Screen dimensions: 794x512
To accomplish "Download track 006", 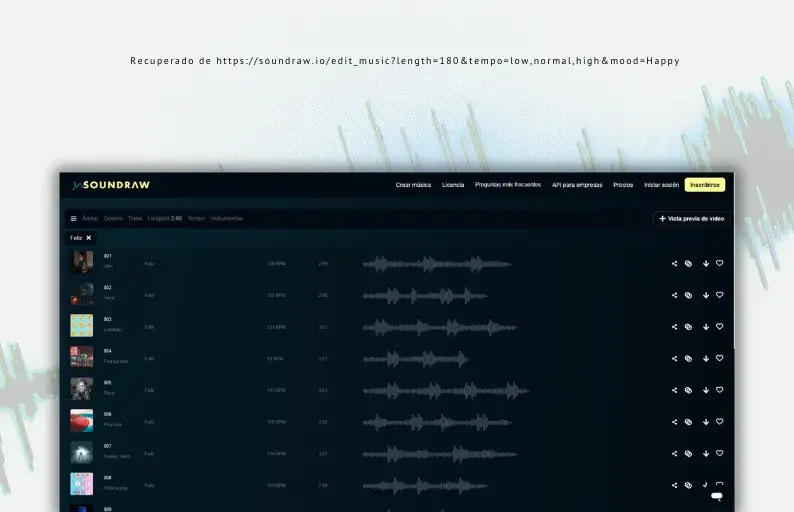I will [705, 422].
